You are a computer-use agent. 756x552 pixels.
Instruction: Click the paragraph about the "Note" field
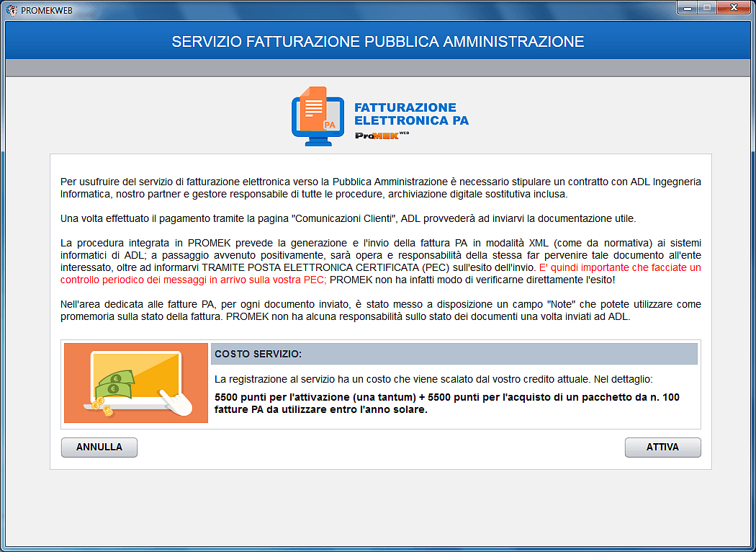[x=380, y=311]
